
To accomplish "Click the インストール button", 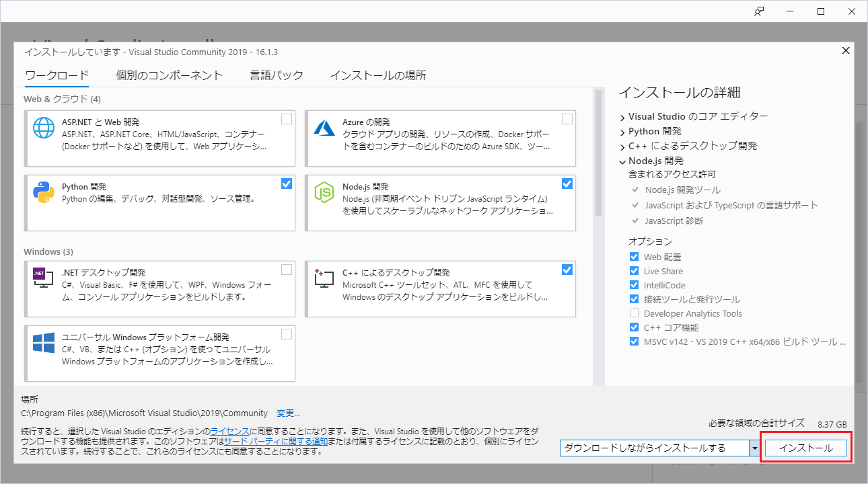I will pyautogui.click(x=806, y=448).
